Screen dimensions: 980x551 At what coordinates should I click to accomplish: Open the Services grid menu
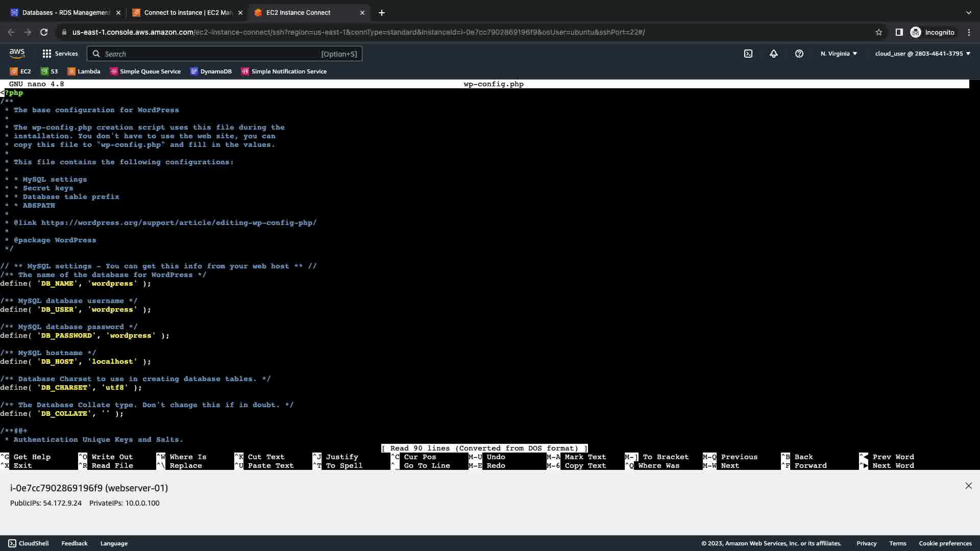[x=60, y=54]
